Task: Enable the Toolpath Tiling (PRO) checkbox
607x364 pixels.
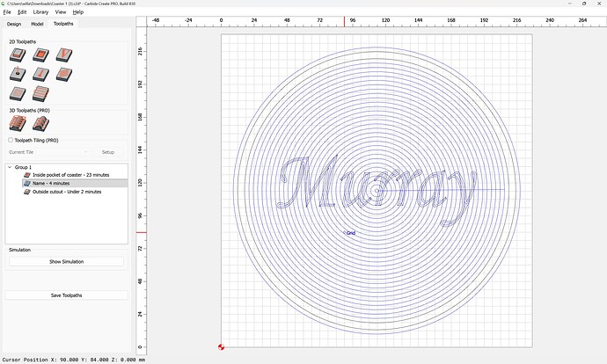Action: tap(11, 140)
